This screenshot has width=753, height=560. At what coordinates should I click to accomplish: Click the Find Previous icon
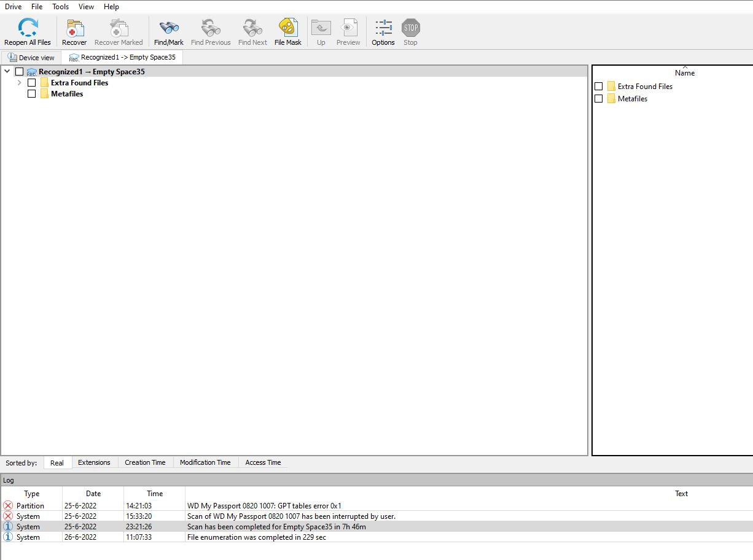(211, 28)
